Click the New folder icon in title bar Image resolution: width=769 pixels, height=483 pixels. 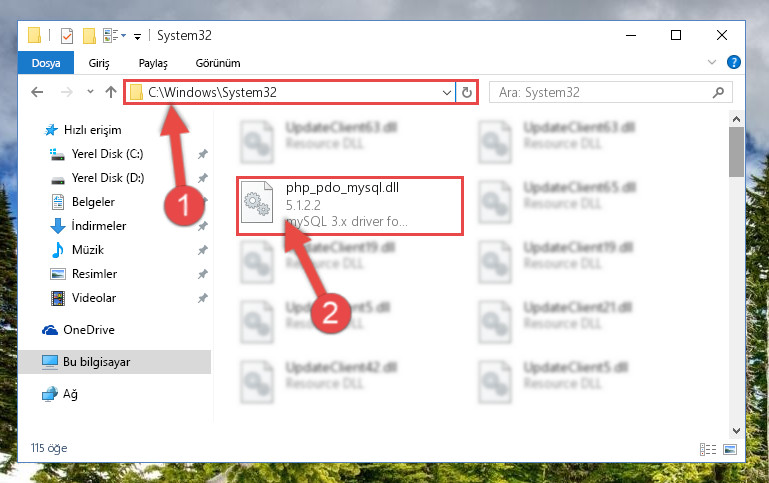point(89,36)
